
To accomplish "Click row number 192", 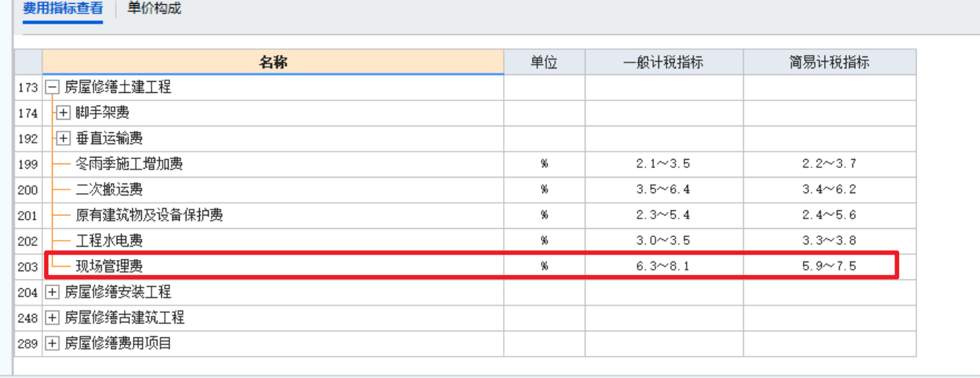I will pyautogui.click(x=28, y=139).
